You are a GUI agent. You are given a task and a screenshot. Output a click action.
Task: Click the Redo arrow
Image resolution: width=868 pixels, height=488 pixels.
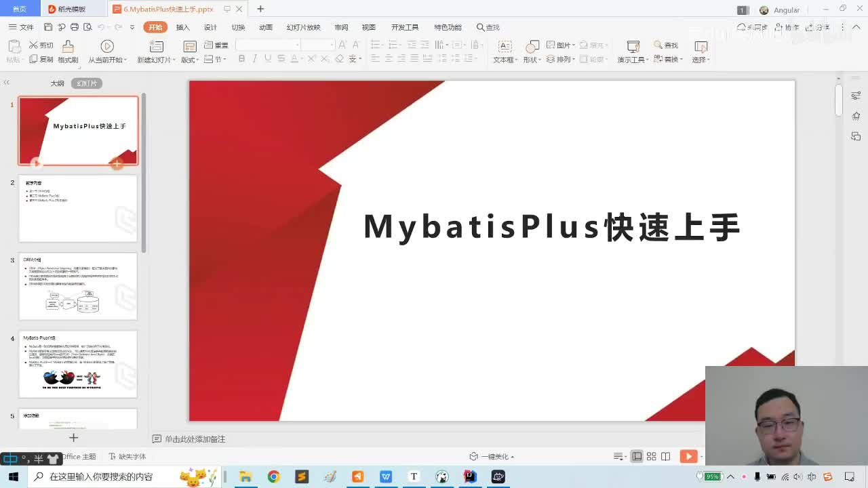coord(118,27)
